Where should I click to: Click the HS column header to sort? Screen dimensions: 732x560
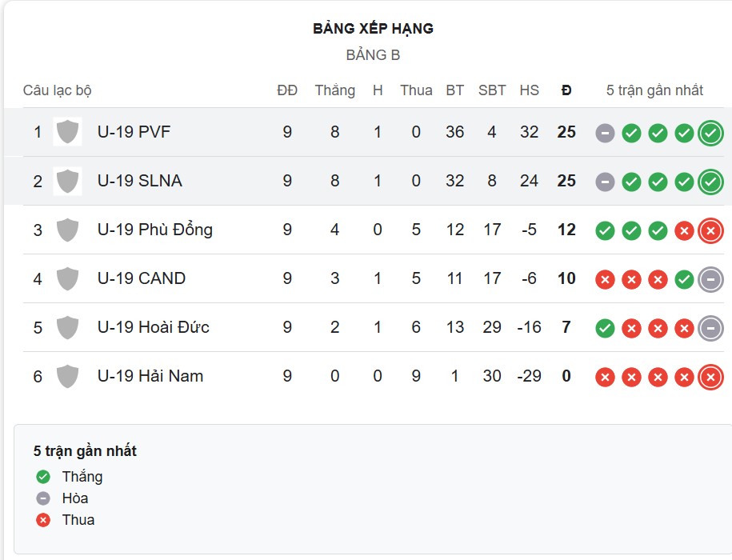530,90
